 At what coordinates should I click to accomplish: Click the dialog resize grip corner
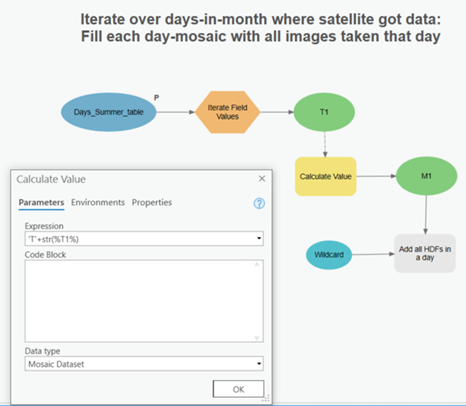[266, 398]
